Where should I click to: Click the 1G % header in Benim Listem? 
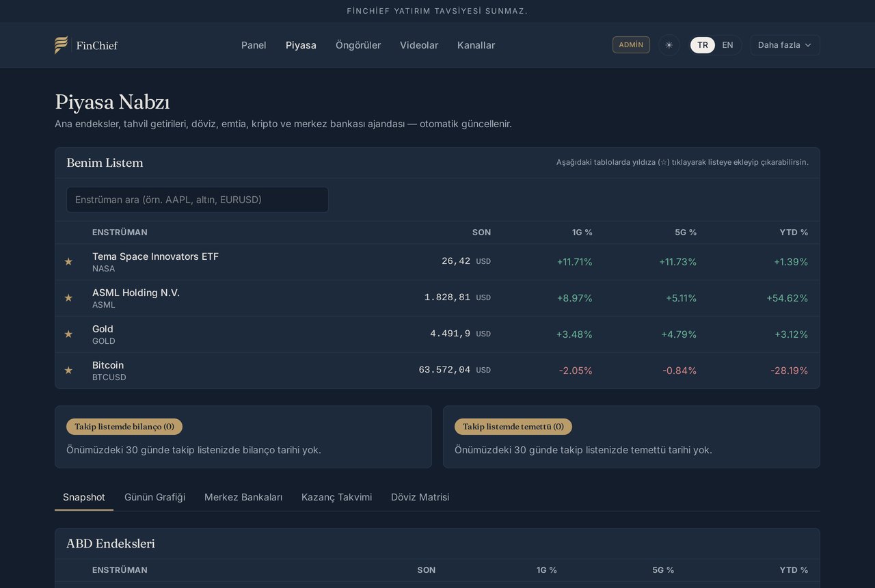tap(582, 232)
